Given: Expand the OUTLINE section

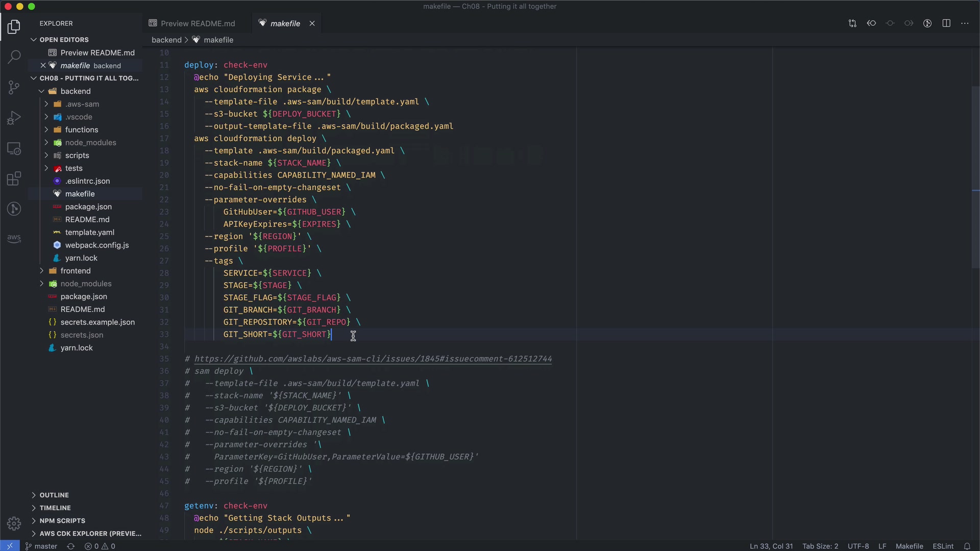Looking at the screenshot, I should 54,495.
